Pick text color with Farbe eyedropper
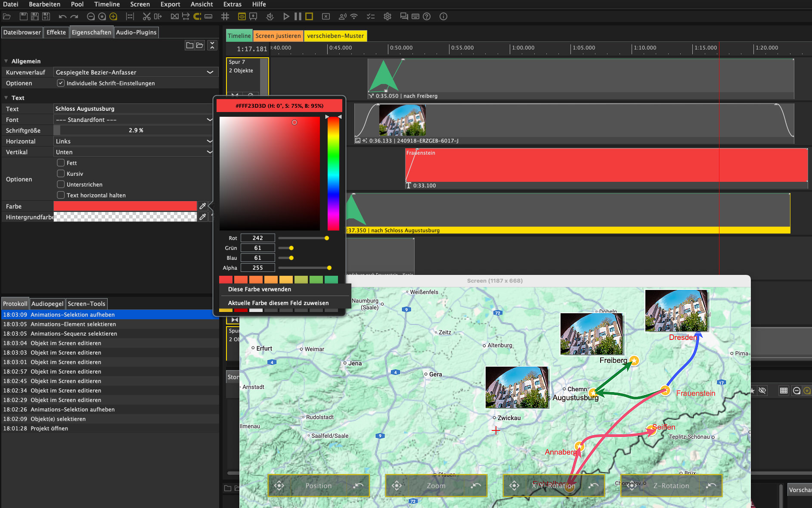Screen dimensions: 812x508 pos(202,206)
